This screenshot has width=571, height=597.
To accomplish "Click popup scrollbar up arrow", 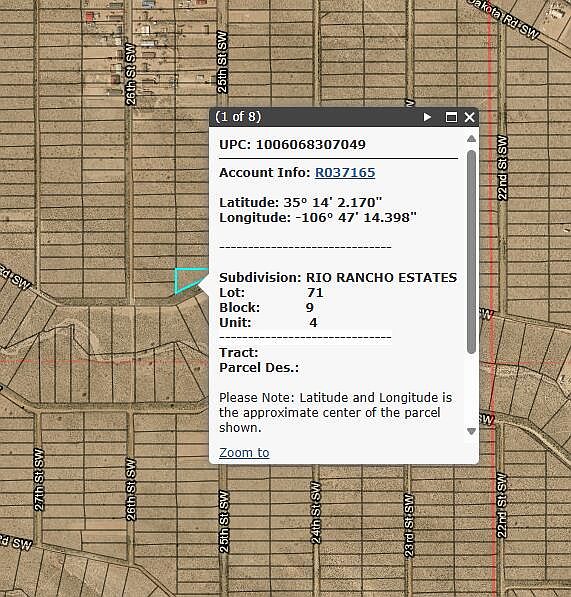I will click(x=471, y=139).
